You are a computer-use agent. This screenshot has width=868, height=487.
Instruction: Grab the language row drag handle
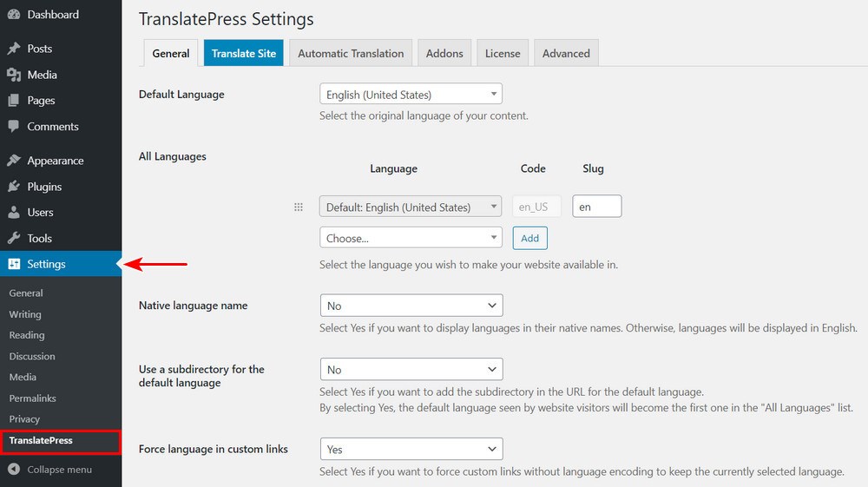(299, 207)
